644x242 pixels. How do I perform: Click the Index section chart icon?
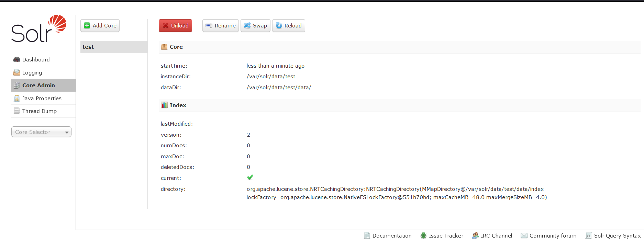(164, 105)
